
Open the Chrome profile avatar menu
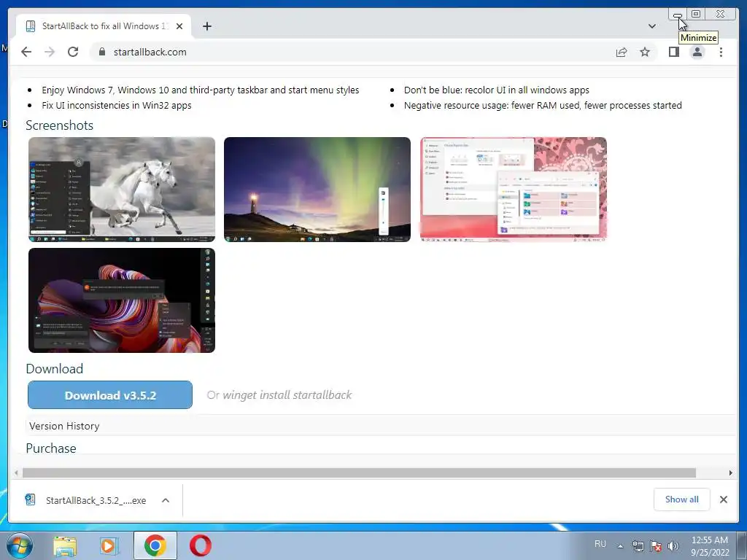697,52
